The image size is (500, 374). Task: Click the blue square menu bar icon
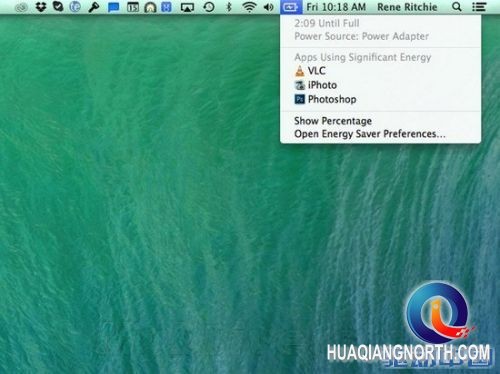(166, 7)
